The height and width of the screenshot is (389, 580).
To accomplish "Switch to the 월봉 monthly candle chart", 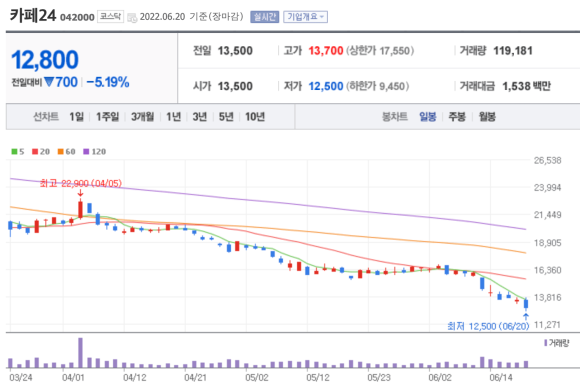I will pyautogui.click(x=487, y=117).
